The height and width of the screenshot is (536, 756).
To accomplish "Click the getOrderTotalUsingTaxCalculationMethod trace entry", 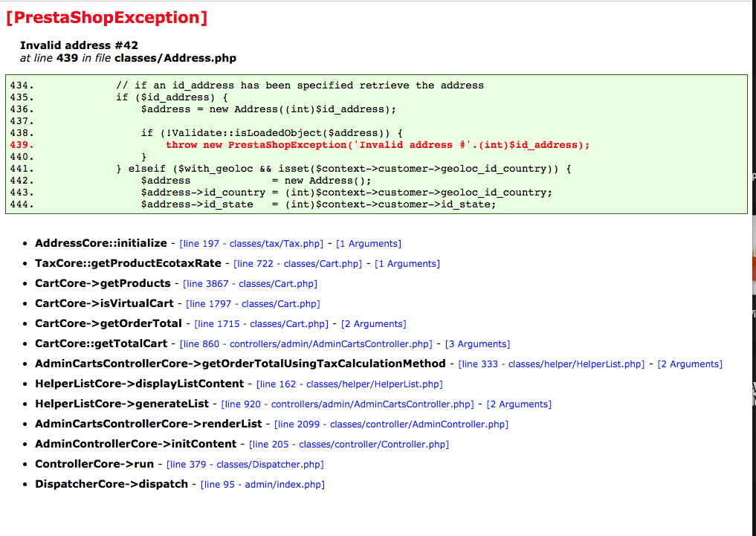I will click(240, 364).
